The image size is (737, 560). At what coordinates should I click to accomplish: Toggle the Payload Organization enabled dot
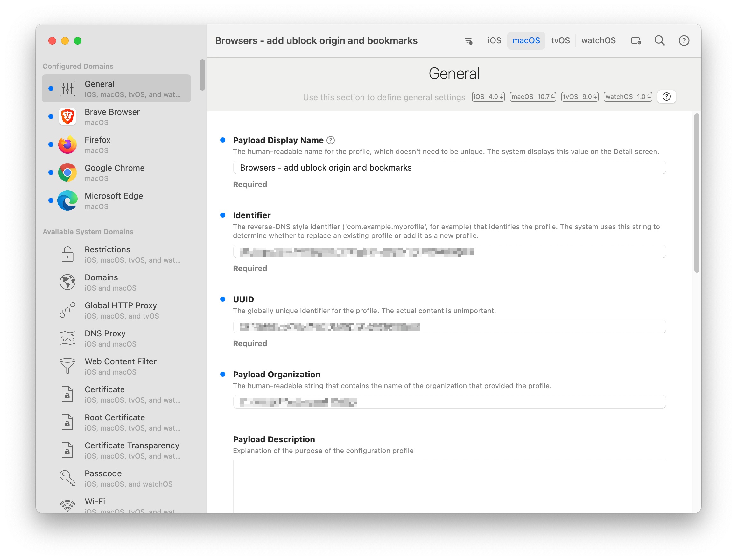point(223,374)
